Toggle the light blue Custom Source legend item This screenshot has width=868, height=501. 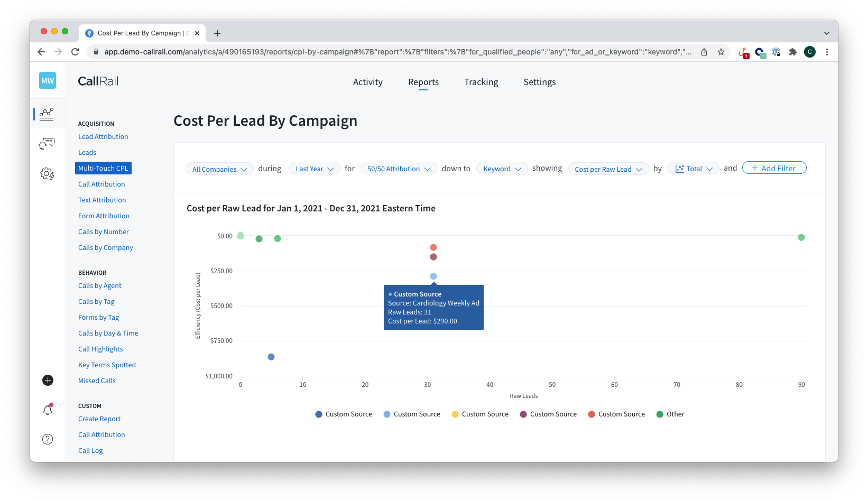point(412,414)
